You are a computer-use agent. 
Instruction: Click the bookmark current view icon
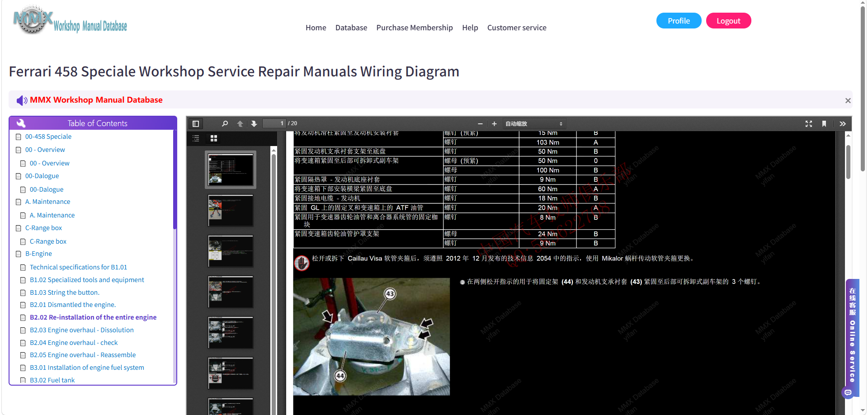[824, 124]
